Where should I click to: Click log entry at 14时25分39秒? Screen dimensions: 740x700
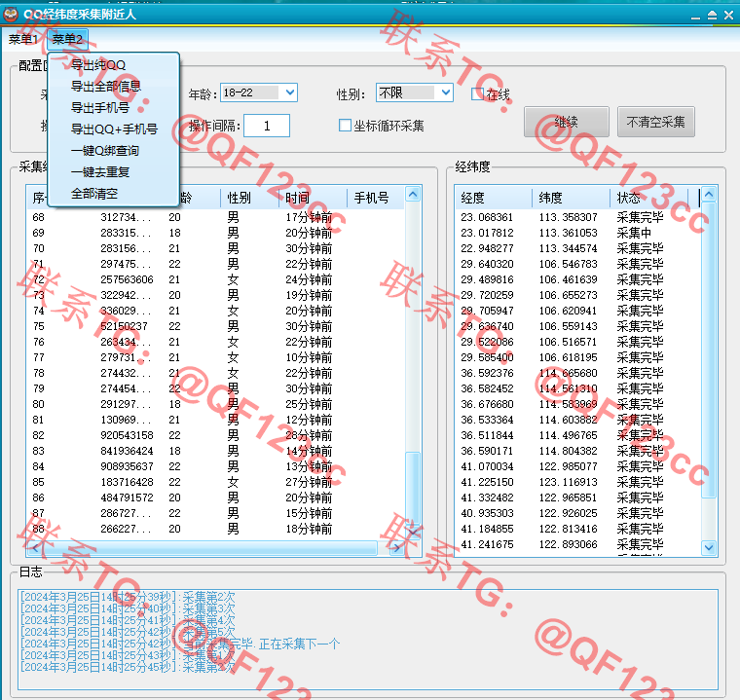pyautogui.click(x=128, y=597)
